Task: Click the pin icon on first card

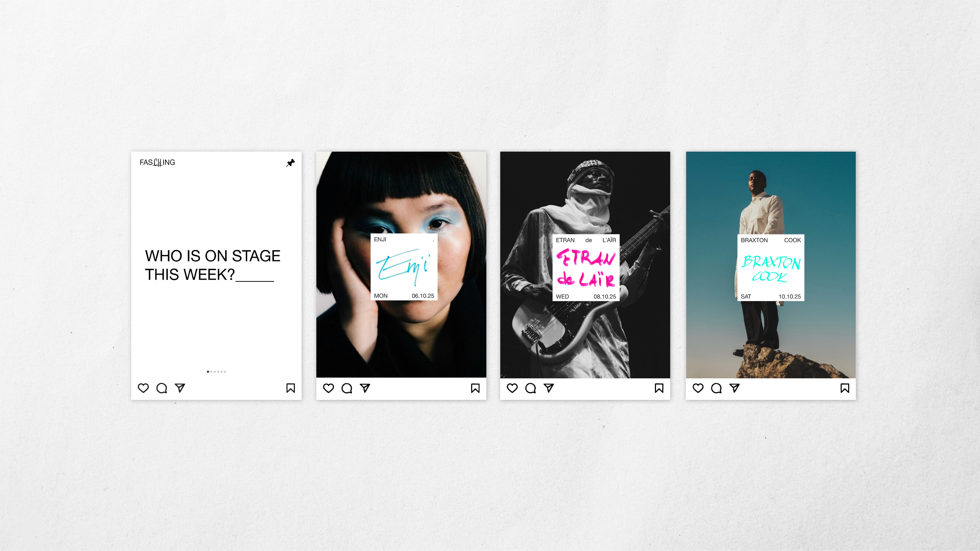Action: tap(290, 163)
